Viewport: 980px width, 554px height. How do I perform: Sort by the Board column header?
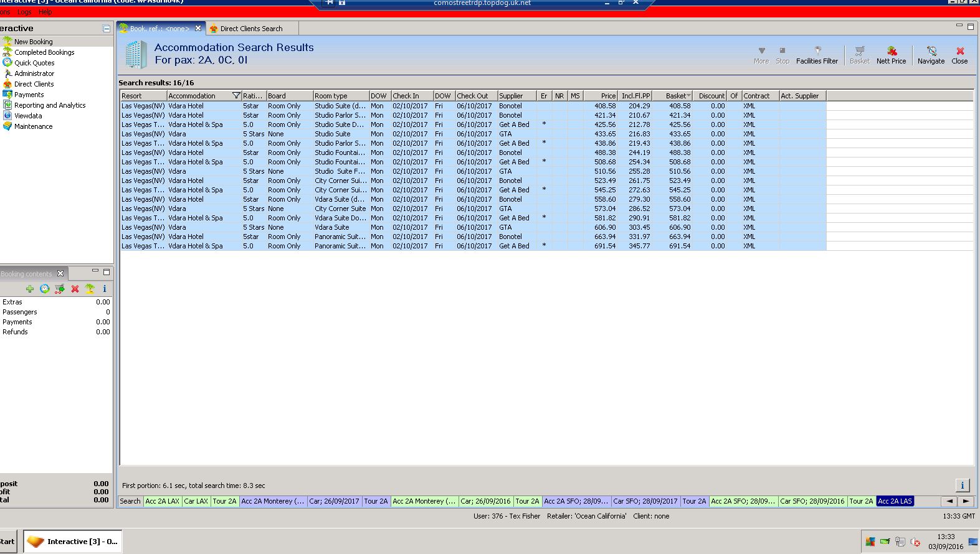point(290,96)
